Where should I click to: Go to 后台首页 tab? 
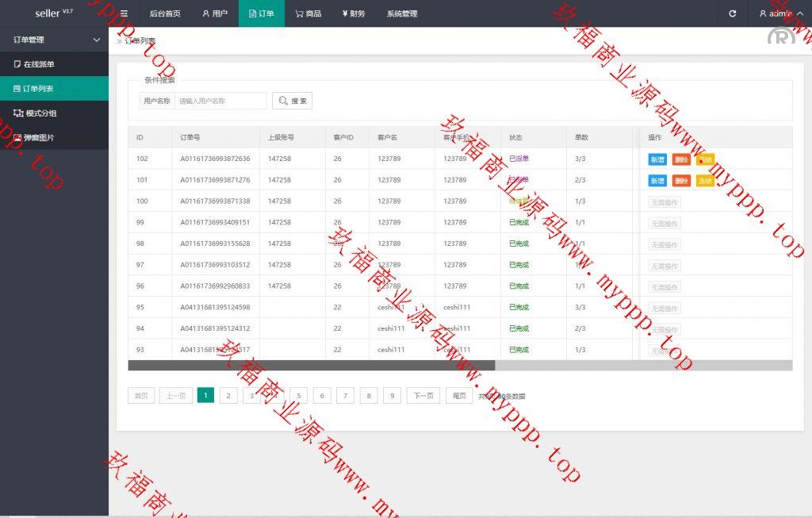[165, 13]
